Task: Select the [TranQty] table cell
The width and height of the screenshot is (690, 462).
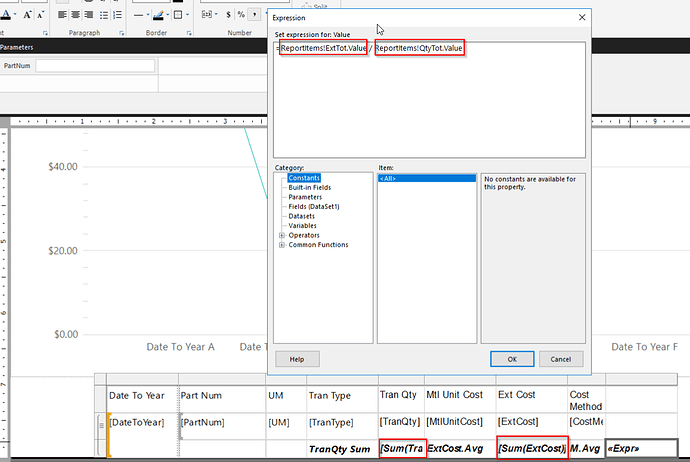Action: [401, 426]
